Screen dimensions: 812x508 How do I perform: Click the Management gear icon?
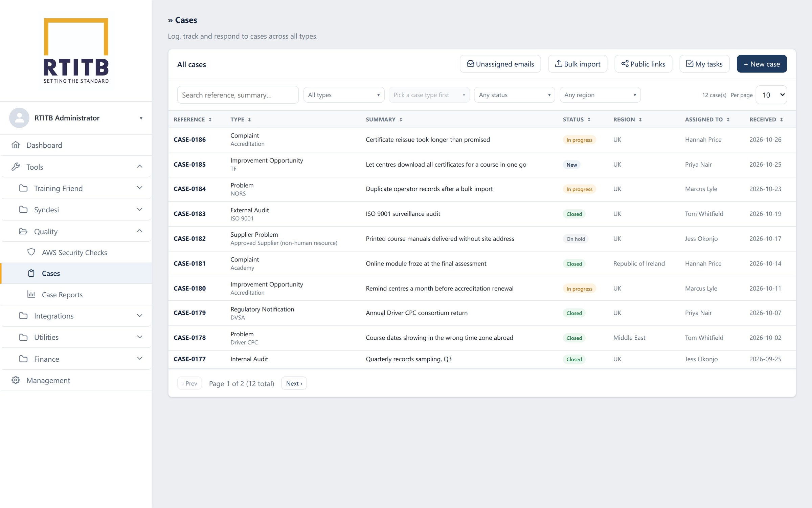tap(16, 380)
